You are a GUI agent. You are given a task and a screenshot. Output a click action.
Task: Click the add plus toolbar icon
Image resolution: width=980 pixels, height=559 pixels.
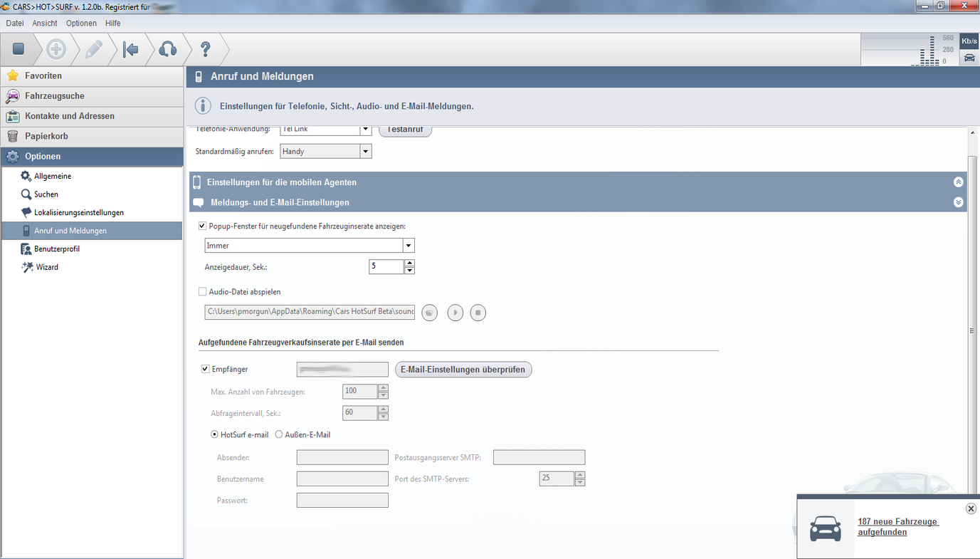click(56, 49)
